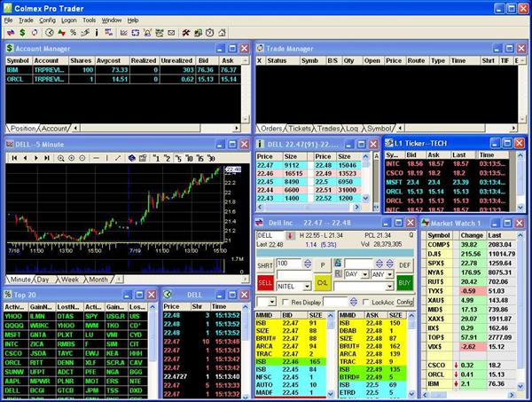Click Account Manager horizontal scrollbar right arrow

pyautogui.click(x=237, y=128)
